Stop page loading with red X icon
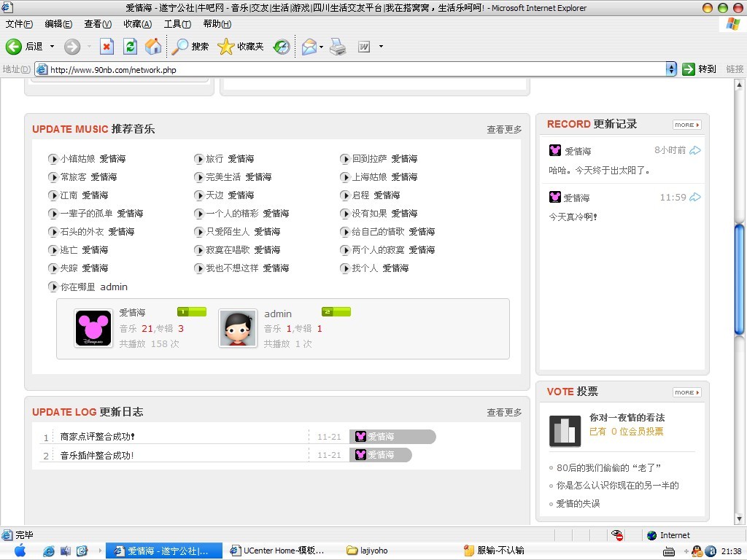This screenshot has height=560, width=747. tap(107, 46)
